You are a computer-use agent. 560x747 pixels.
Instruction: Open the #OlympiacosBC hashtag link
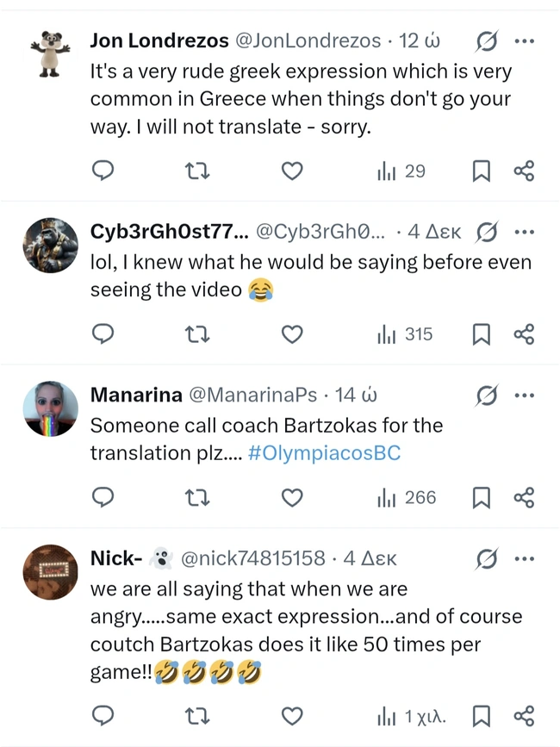pyautogui.click(x=324, y=453)
